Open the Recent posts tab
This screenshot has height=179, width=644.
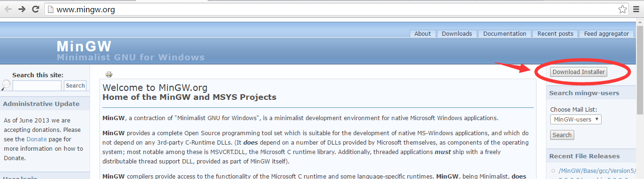[x=555, y=33]
